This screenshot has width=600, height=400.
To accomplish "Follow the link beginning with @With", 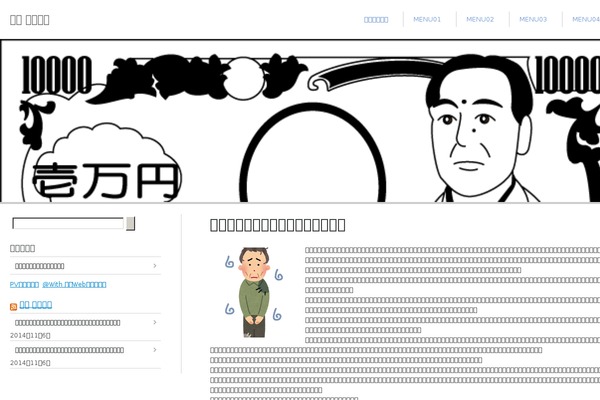I will (74, 284).
